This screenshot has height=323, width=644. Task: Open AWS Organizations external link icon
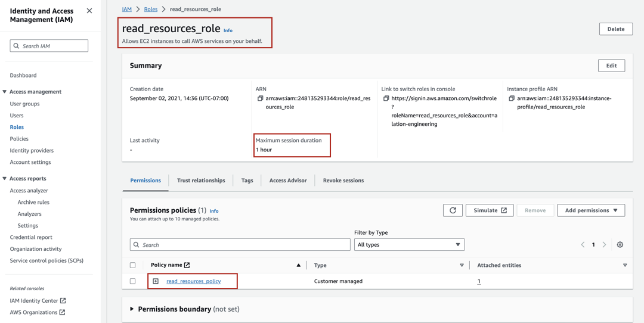(x=62, y=312)
